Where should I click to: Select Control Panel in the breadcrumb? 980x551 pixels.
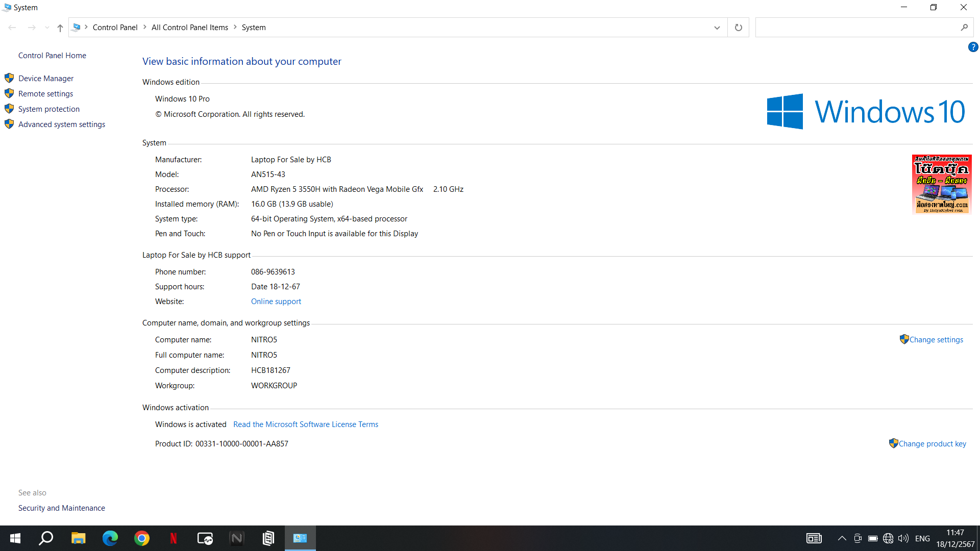[115, 28]
